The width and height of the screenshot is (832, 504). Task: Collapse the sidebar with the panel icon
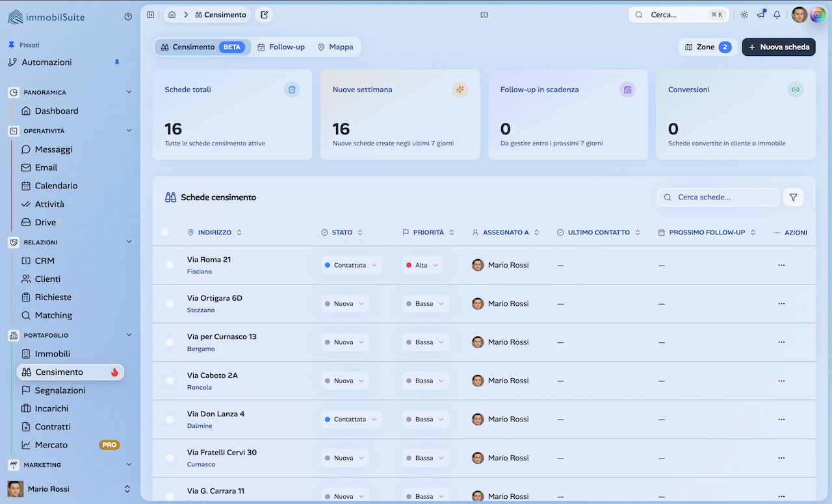point(150,14)
